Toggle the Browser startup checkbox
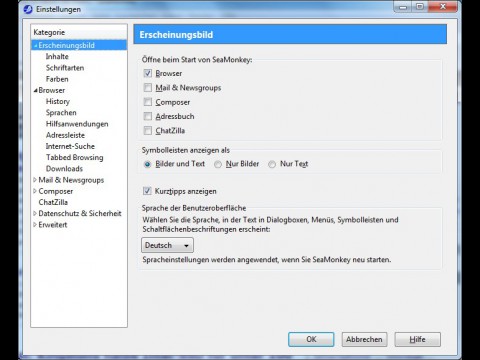 (148, 73)
